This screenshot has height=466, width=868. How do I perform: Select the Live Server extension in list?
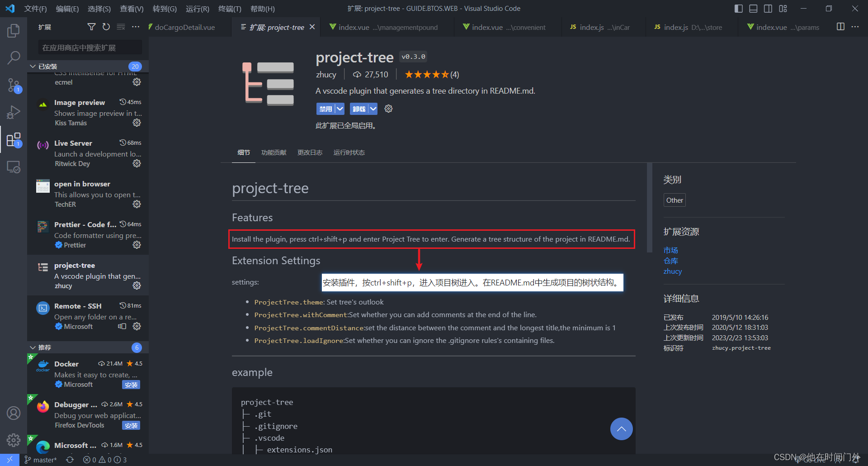(88, 153)
